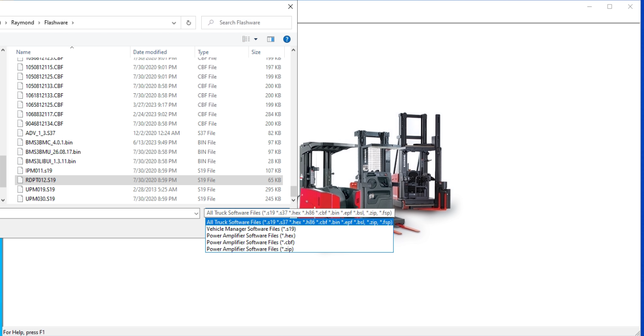Select Power Amplifier Software Files (*.cbf) option

pos(250,243)
